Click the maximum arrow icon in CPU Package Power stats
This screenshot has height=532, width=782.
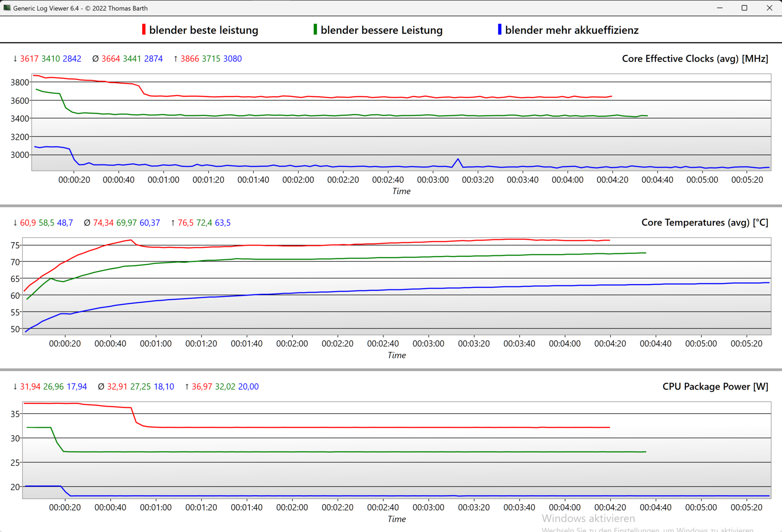(x=187, y=387)
